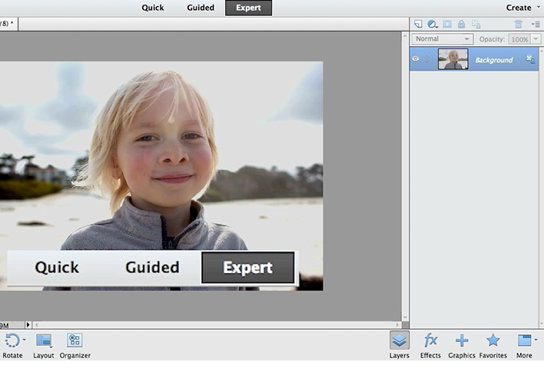Open the Layers panel options menu
Screen dimensions: 544x392
(536, 25)
